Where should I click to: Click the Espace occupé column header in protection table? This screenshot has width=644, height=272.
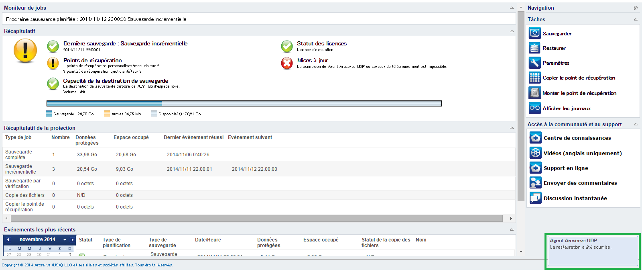(x=131, y=137)
